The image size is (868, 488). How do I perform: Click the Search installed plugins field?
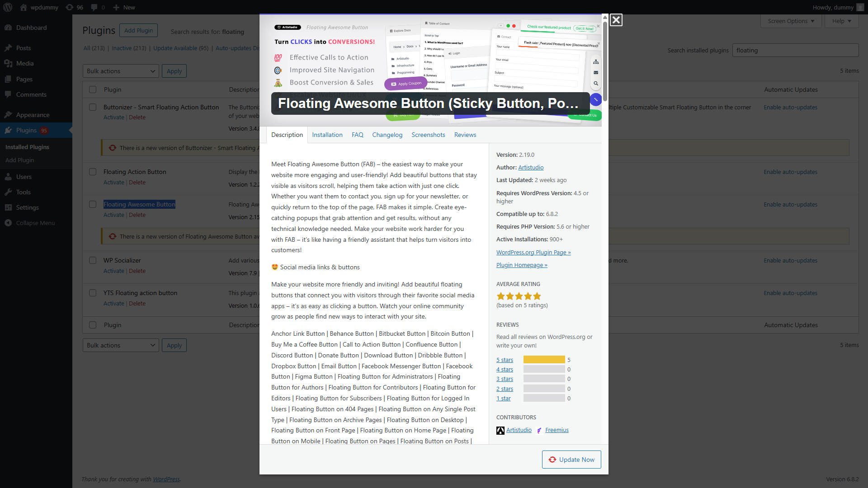pos(795,50)
